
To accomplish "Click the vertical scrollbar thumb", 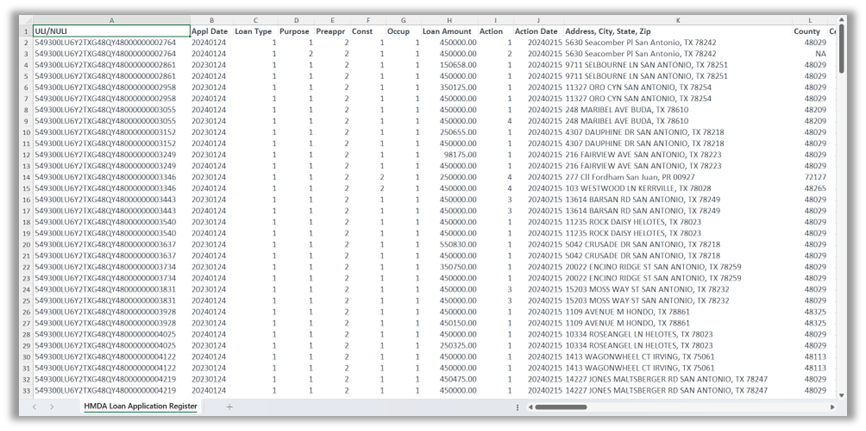I will tap(841, 50).
